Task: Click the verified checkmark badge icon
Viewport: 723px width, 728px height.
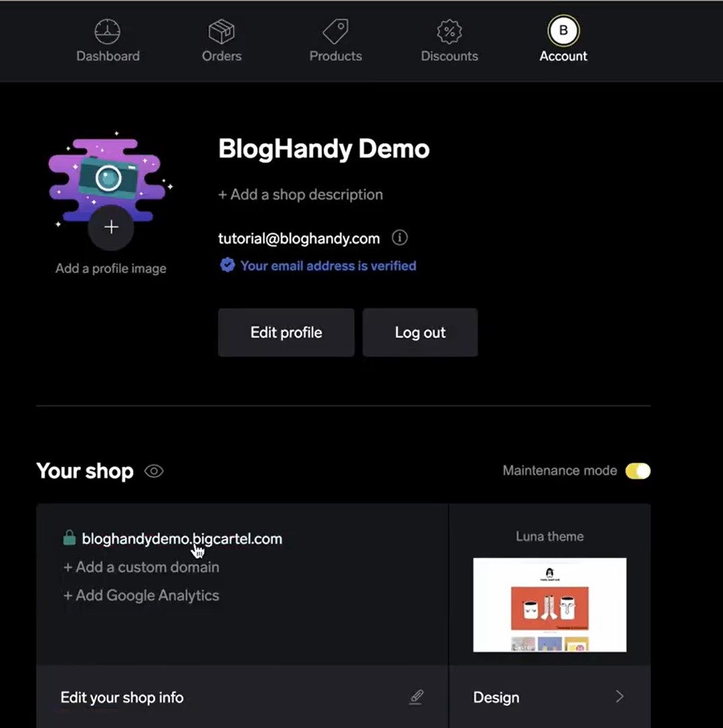Action: [227, 265]
